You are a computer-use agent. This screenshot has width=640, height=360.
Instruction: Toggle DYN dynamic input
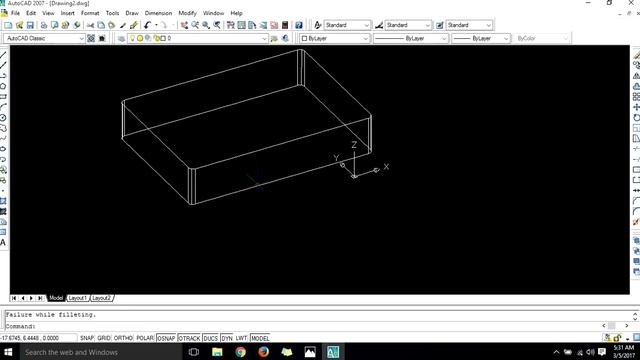pyautogui.click(x=227, y=338)
